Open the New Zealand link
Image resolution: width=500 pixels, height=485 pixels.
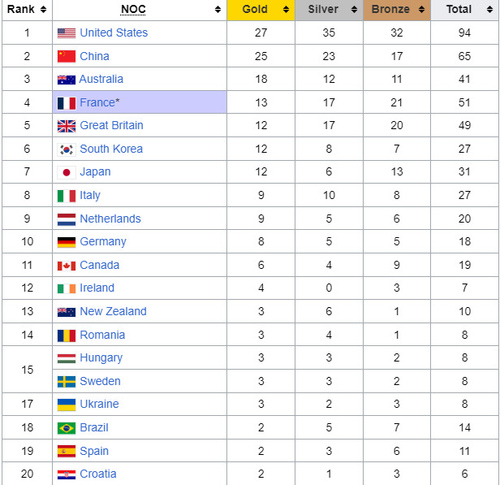tap(113, 312)
